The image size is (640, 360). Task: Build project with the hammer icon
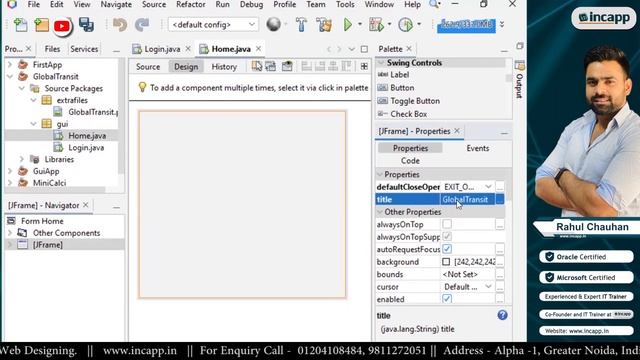pos(301,24)
